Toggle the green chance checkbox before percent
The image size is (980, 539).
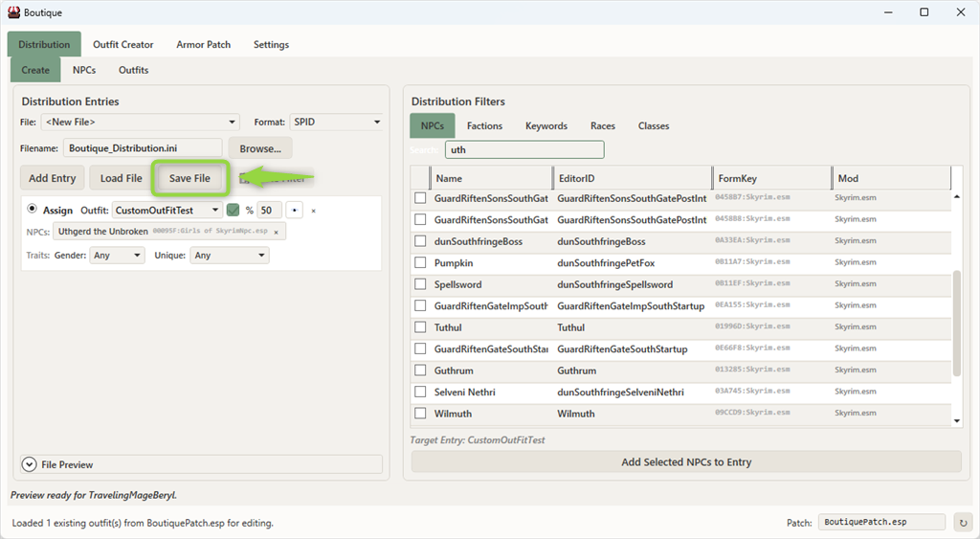point(233,211)
